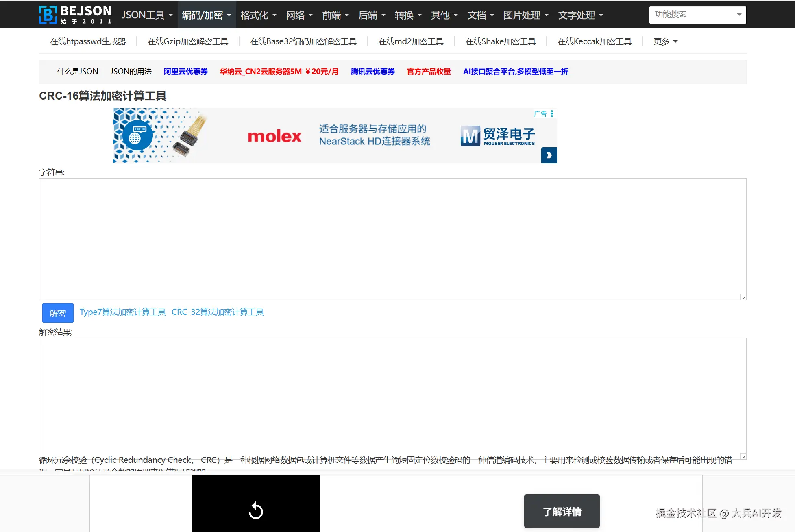795x532 pixels.
Task: Expand the 编码/加密 menu
Action: (207, 15)
